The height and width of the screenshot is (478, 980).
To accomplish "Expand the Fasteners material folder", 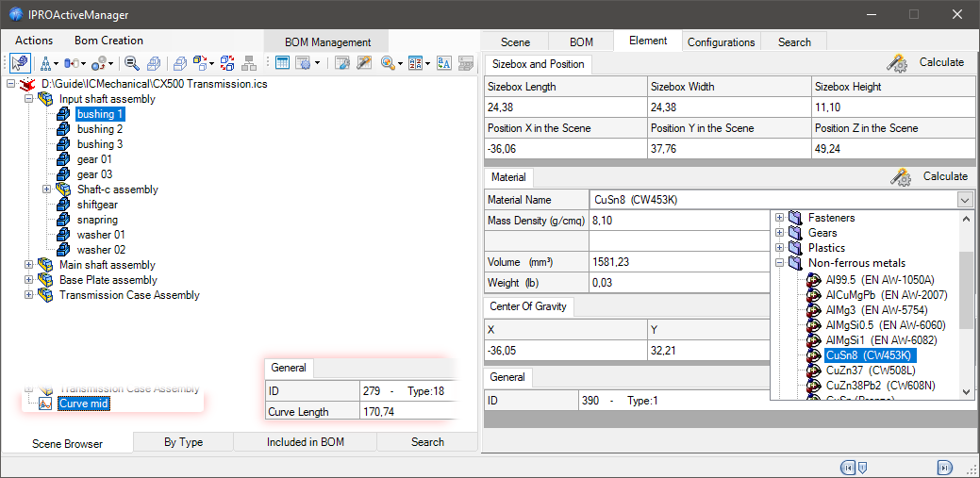I will (779, 218).
